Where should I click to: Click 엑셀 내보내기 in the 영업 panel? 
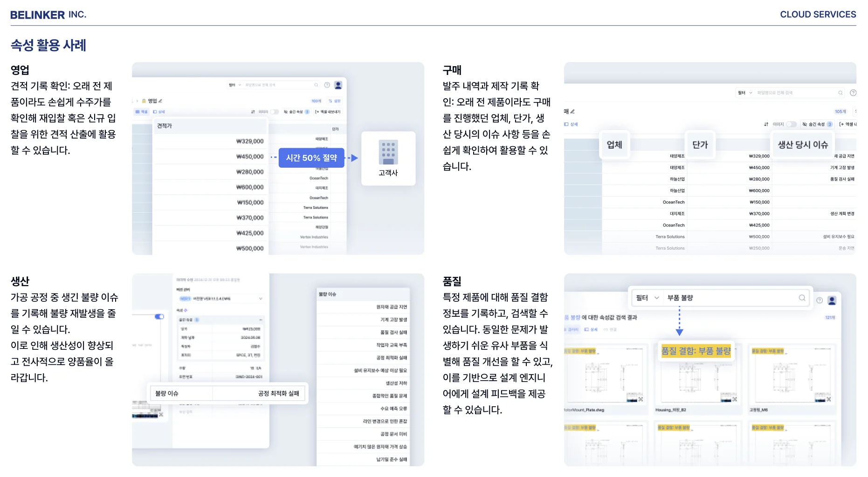point(328,112)
